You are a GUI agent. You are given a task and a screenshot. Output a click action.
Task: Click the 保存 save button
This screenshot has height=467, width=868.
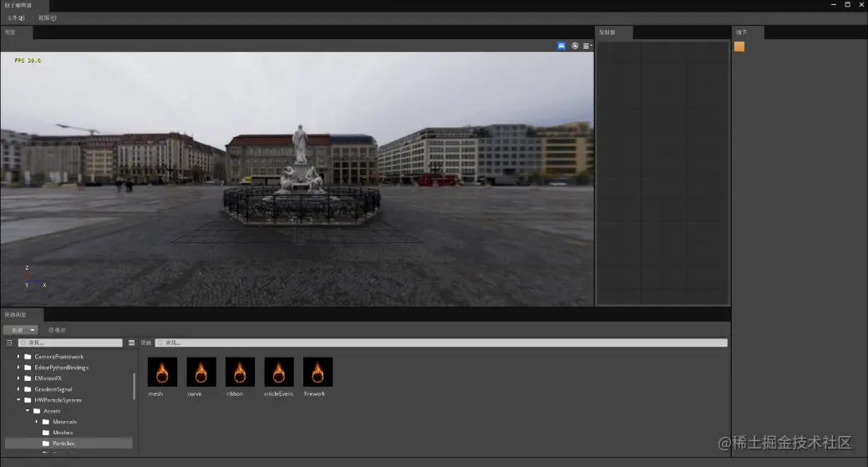pos(57,330)
